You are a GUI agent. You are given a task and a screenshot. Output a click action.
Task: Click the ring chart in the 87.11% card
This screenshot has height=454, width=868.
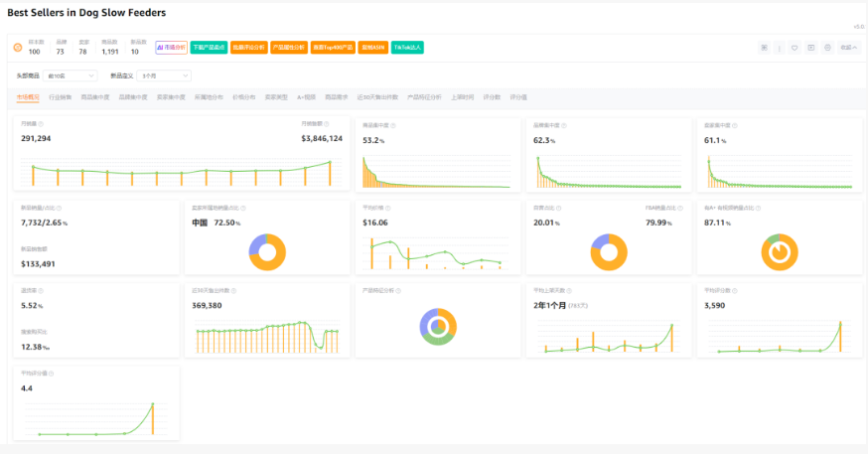point(780,252)
